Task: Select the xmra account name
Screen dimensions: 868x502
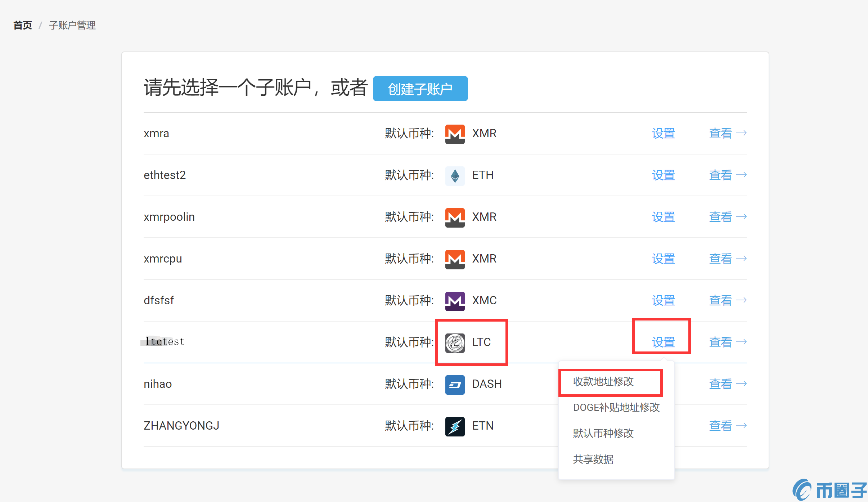Action: click(x=156, y=134)
